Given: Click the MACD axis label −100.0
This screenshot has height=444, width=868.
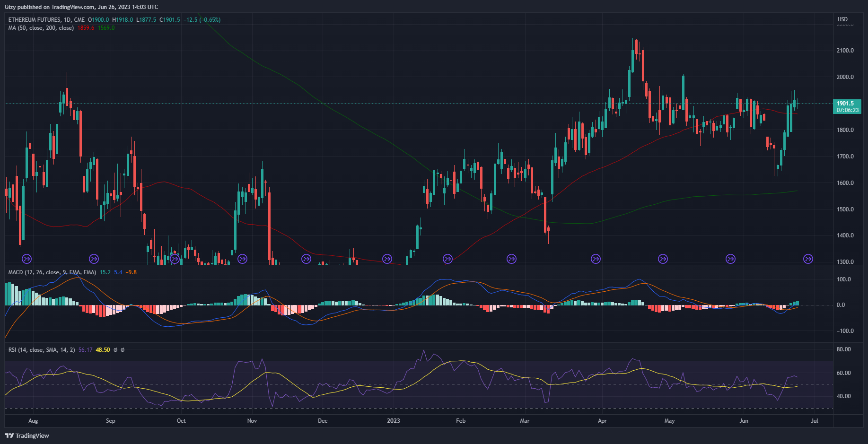Looking at the screenshot, I should coord(844,331).
